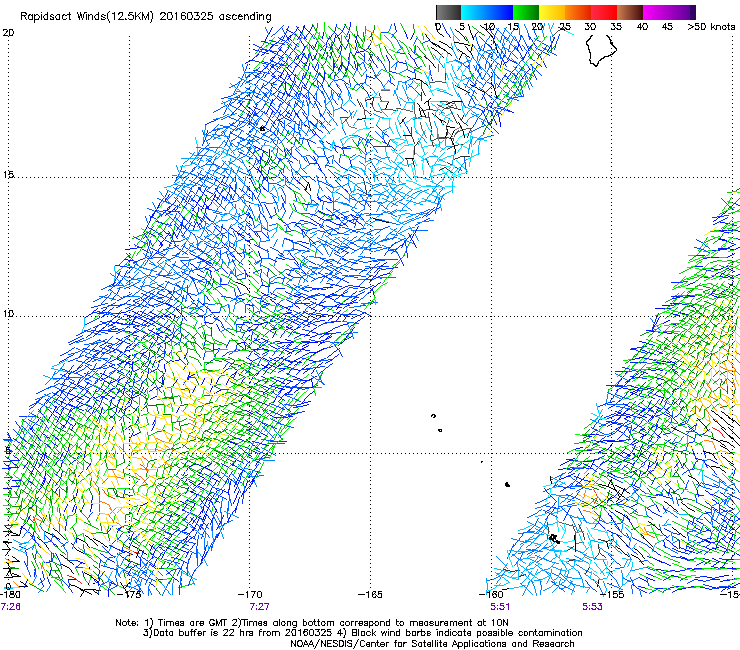Screen dimensions: 740x650
Task: Click the "45" legend label
Action: click(667, 27)
